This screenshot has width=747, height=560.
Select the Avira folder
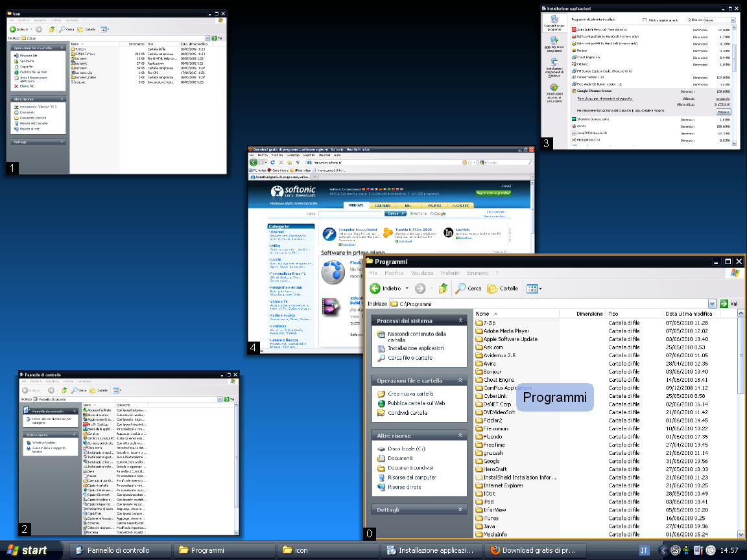[x=486, y=364]
